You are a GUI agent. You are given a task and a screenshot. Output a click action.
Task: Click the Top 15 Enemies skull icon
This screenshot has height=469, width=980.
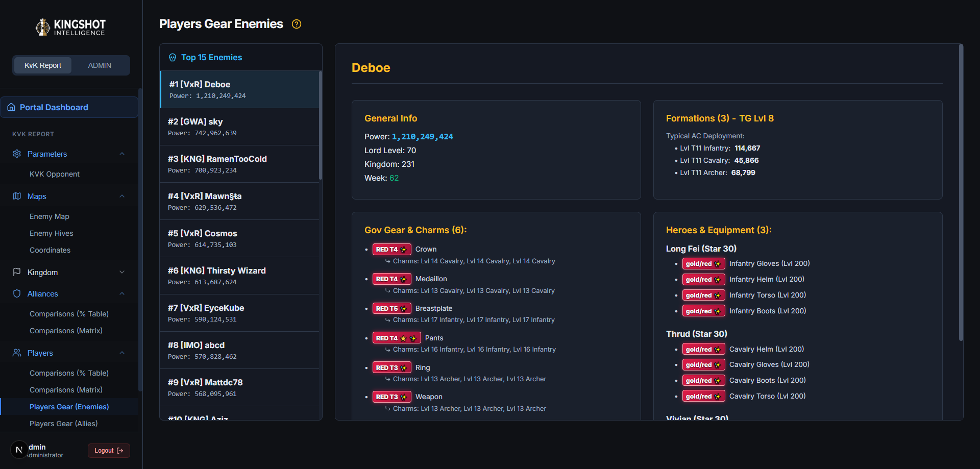coord(173,58)
